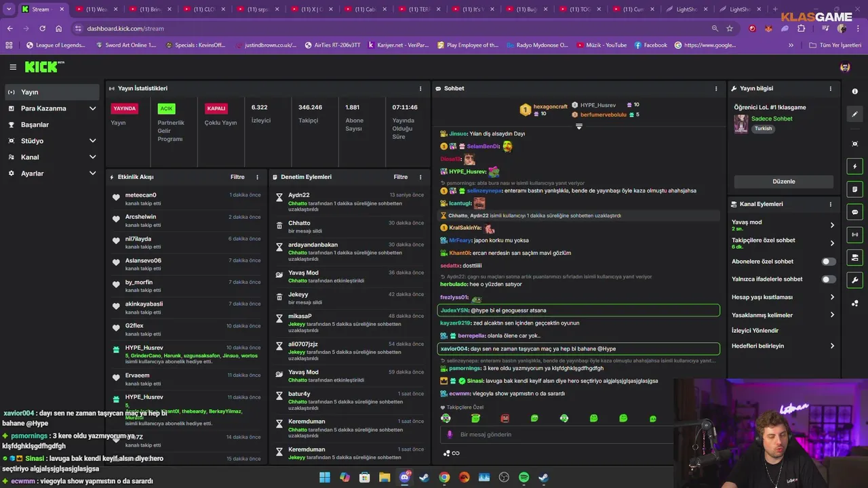Toggle the channel actions widget icon
868x488 pixels.
(854, 258)
